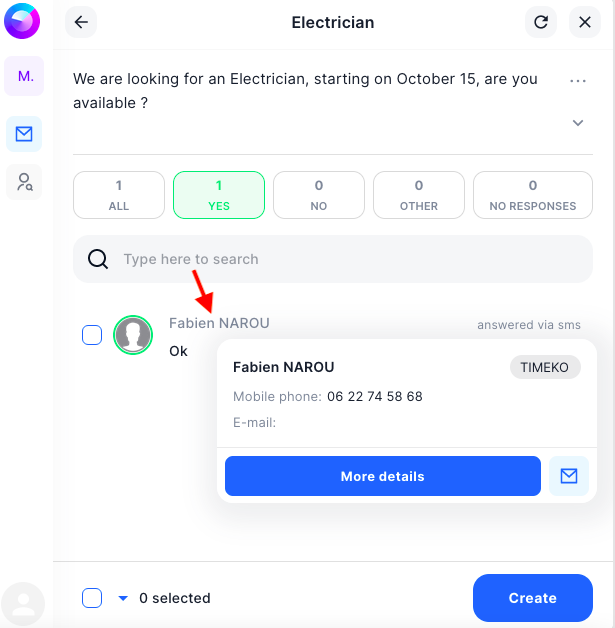Click Fabien NAROU's profile avatar
This screenshot has height=628, width=615.
click(133, 335)
